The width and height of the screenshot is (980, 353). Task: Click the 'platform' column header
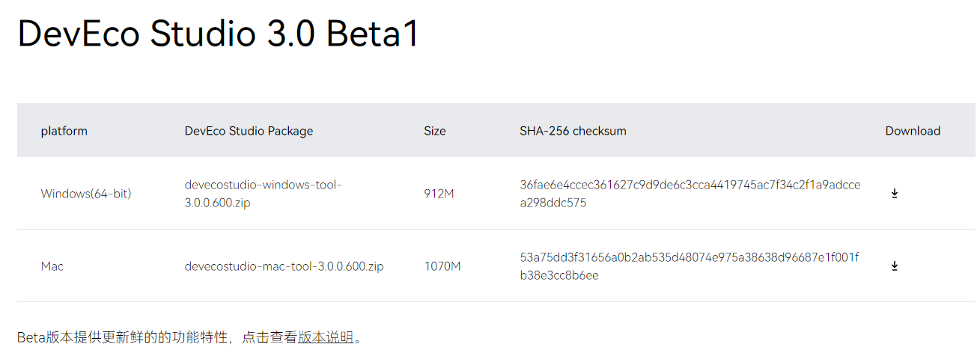(x=64, y=131)
